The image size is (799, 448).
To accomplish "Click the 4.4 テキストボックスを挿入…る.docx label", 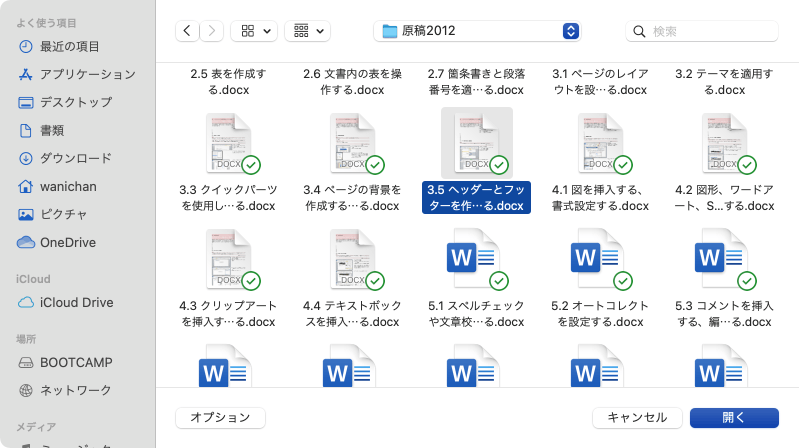I will click(353, 313).
